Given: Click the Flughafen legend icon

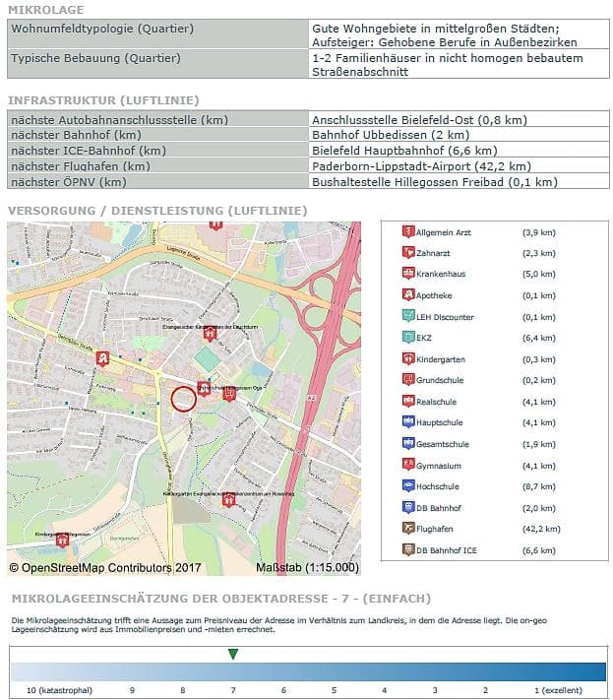Looking at the screenshot, I should coord(408,528).
